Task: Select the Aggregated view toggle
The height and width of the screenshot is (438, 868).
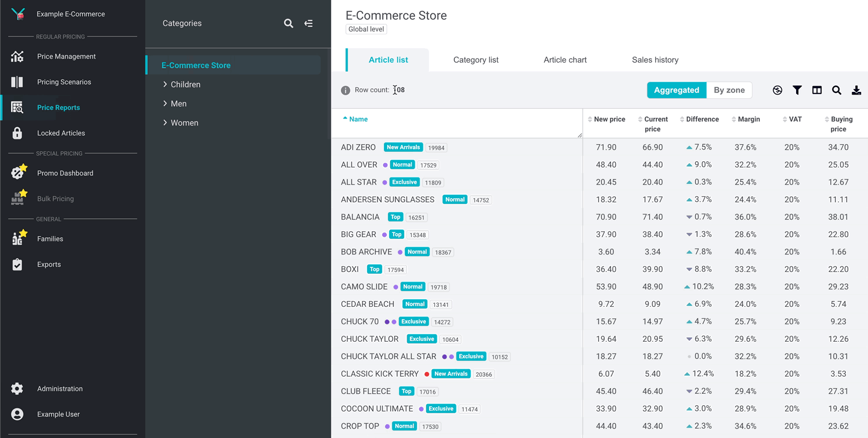Action: (x=676, y=90)
